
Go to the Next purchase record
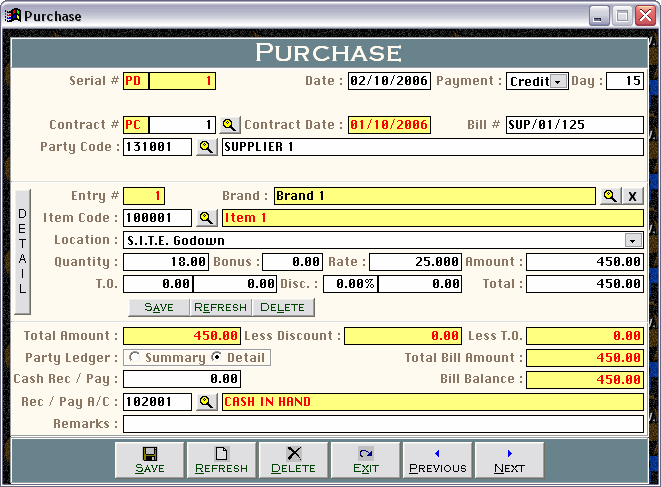click(x=510, y=460)
